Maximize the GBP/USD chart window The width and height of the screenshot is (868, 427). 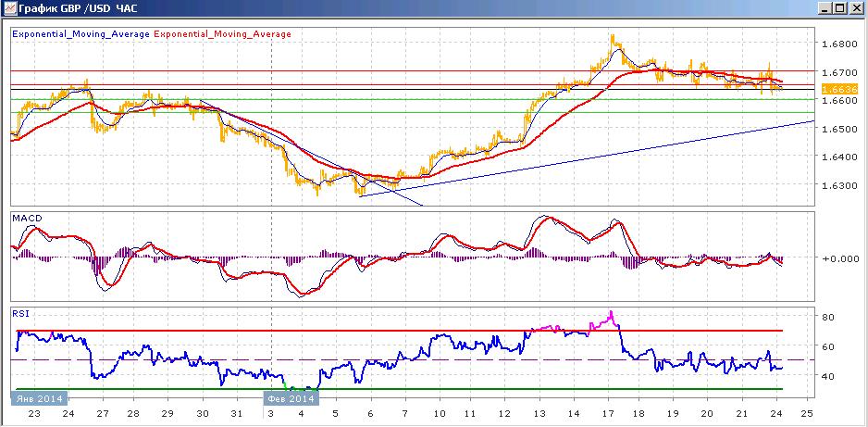tap(839, 8)
